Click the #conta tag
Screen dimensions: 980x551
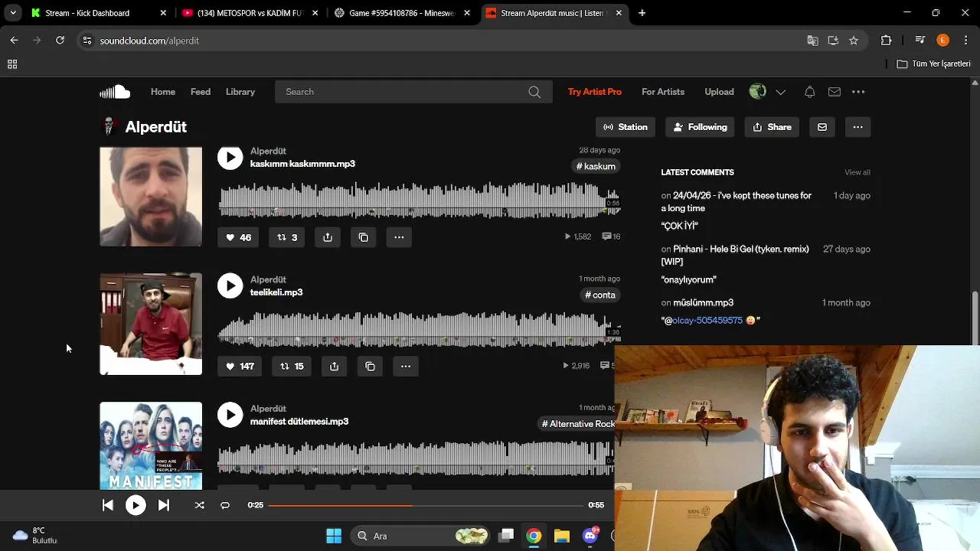pos(600,295)
